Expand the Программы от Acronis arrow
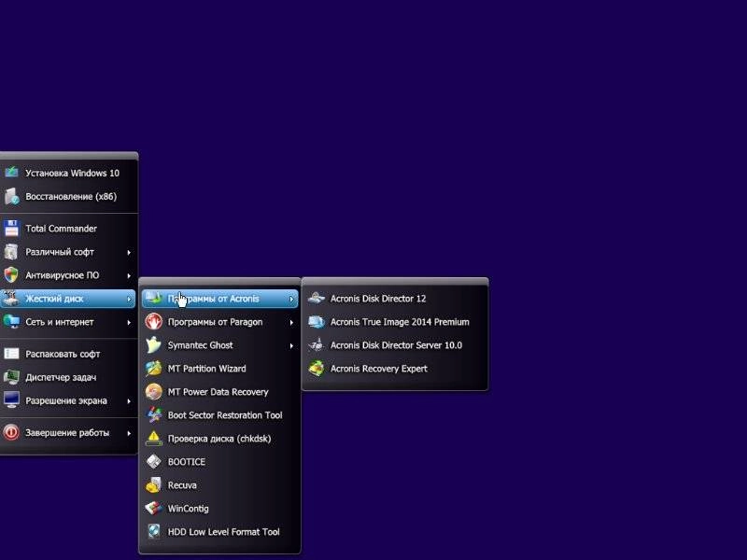 coord(291,299)
